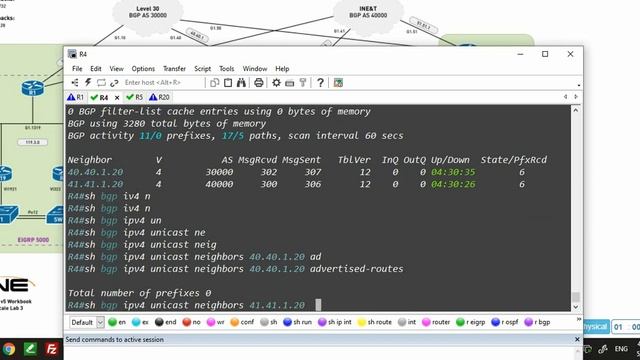Click the terminal scrollbar down arrow
This screenshot has height=360, width=640.
[576, 307]
